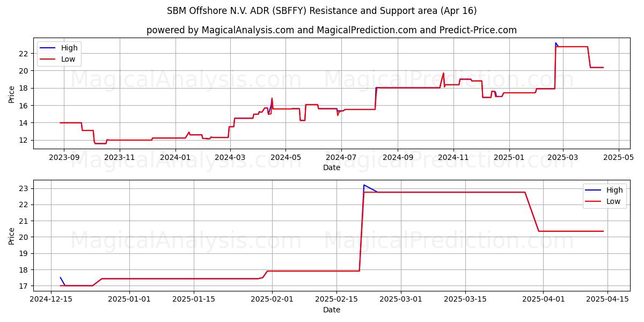Click the 'Date' label under the top chart

click(x=332, y=167)
